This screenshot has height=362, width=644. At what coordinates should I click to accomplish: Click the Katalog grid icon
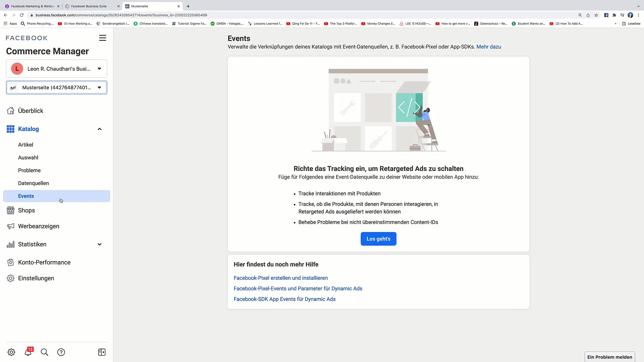click(x=10, y=129)
